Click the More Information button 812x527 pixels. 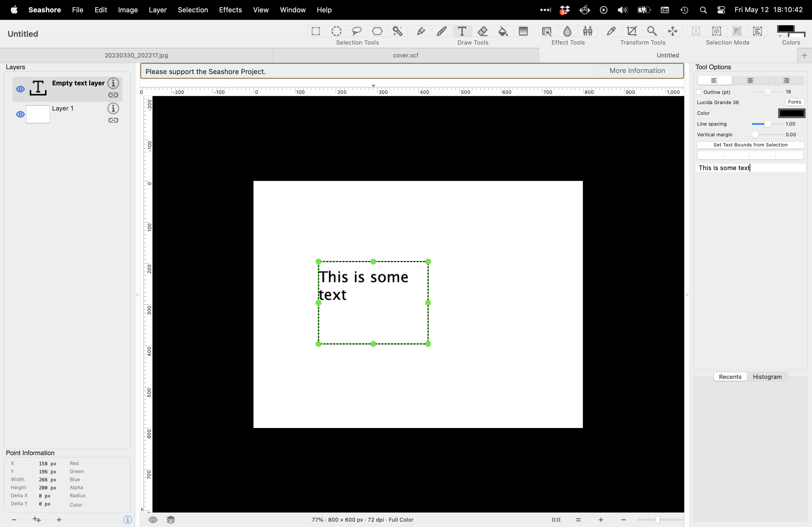pos(637,71)
